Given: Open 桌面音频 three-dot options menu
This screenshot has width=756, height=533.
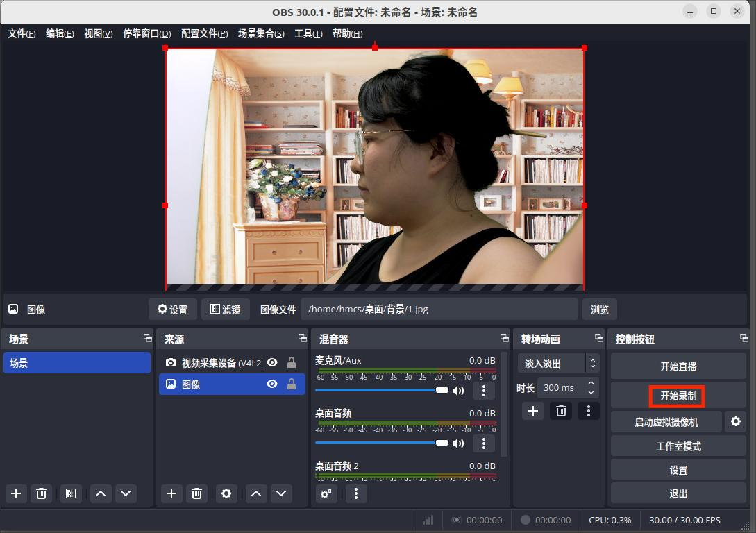Looking at the screenshot, I should 484,443.
